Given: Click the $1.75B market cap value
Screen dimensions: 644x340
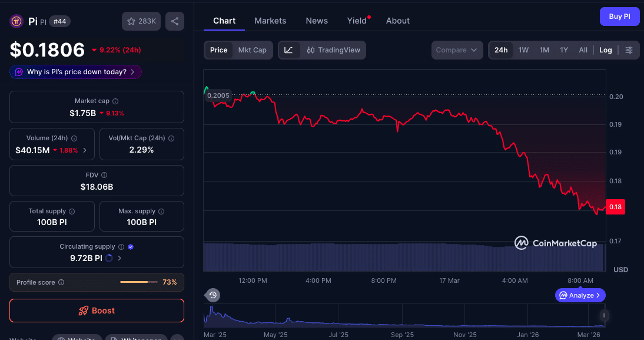Looking at the screenshot, I should (x=82, y=113).
